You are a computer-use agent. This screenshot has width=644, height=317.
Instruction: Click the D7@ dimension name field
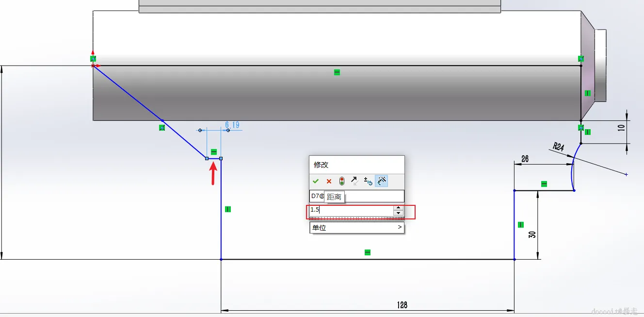357,196
